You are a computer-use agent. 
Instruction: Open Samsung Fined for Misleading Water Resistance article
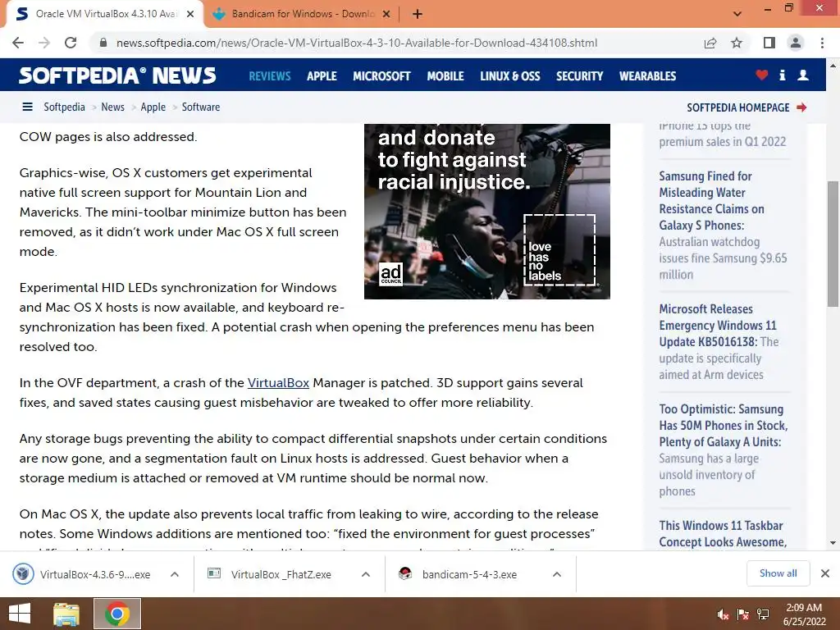[x=711, y=200]
